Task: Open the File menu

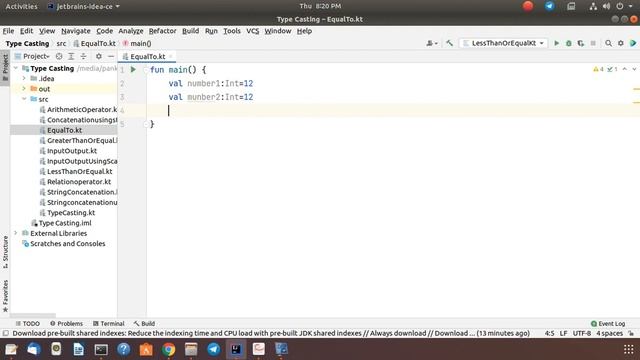Action: (x=8, y=31)
